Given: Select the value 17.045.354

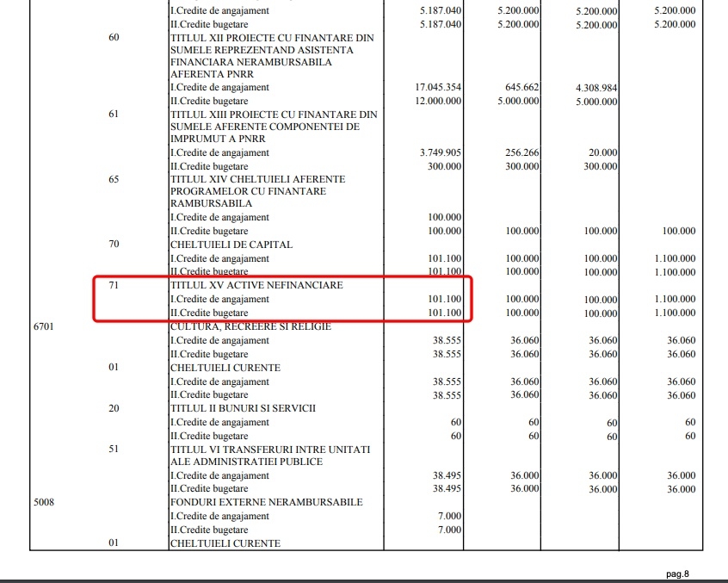Looking at the screenshot, I should [438, 88].
